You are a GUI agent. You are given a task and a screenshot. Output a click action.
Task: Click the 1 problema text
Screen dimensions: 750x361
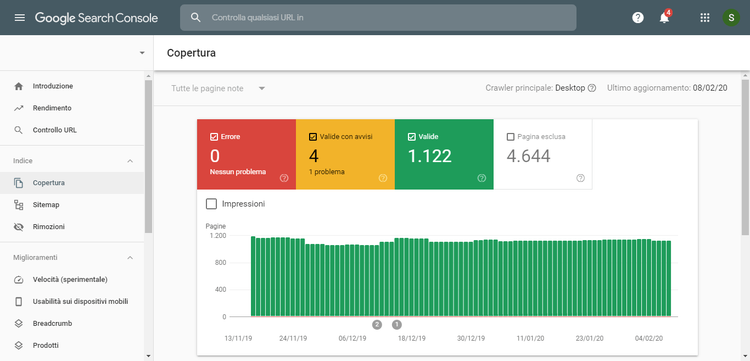[x=327, y=172]
